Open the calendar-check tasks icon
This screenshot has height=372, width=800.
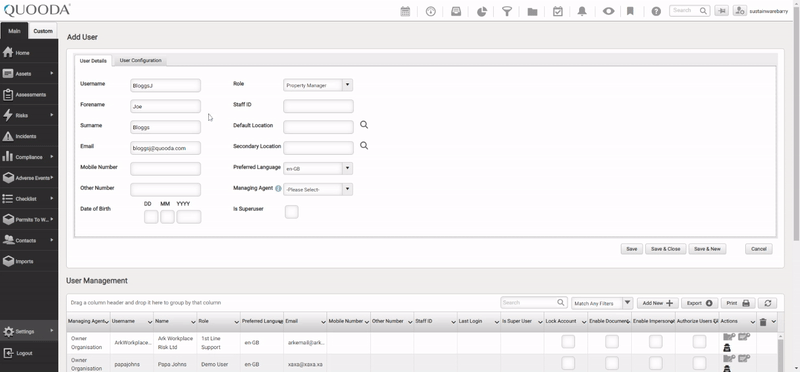(x=558, y=11)
